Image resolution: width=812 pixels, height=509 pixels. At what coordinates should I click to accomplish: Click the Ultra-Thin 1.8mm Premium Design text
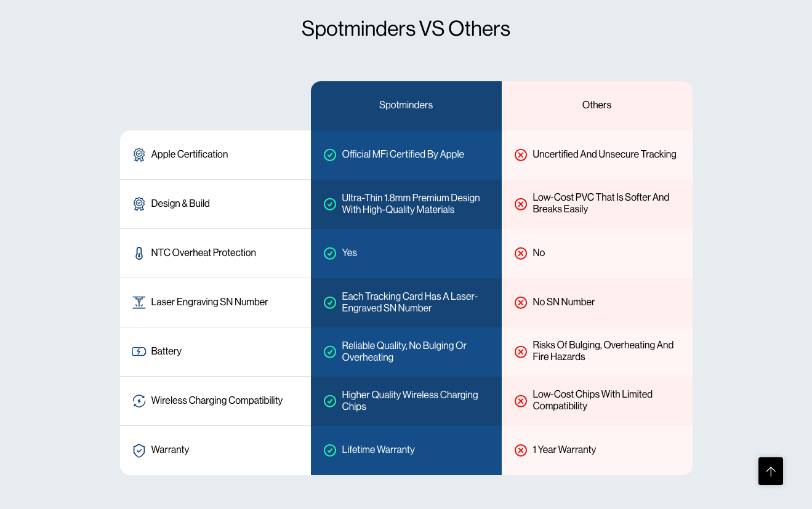pyautogui.click(x=411, y=204)
